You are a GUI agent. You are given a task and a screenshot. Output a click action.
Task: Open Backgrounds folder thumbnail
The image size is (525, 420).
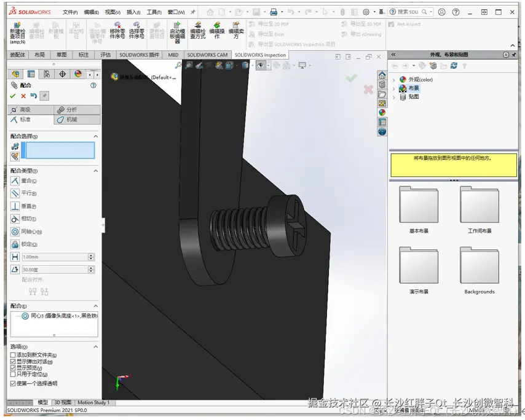480,265
